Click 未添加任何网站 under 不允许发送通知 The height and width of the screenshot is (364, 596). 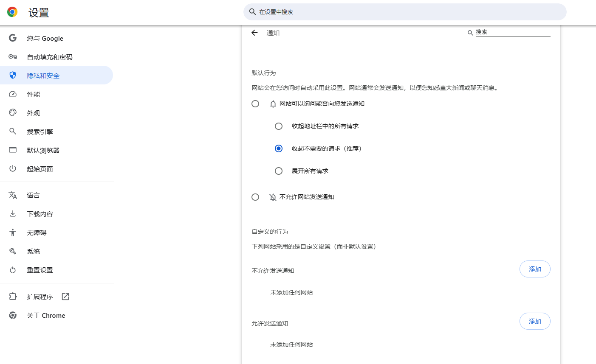tap(291, 292)
